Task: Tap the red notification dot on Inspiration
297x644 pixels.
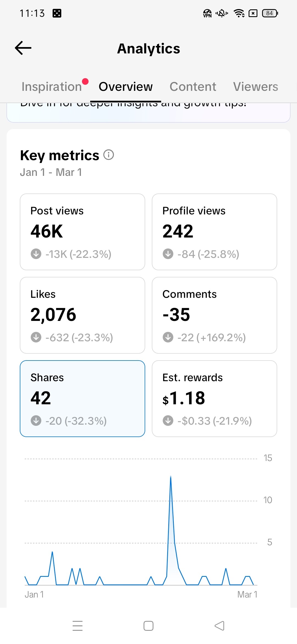Action: coord(85,81)
